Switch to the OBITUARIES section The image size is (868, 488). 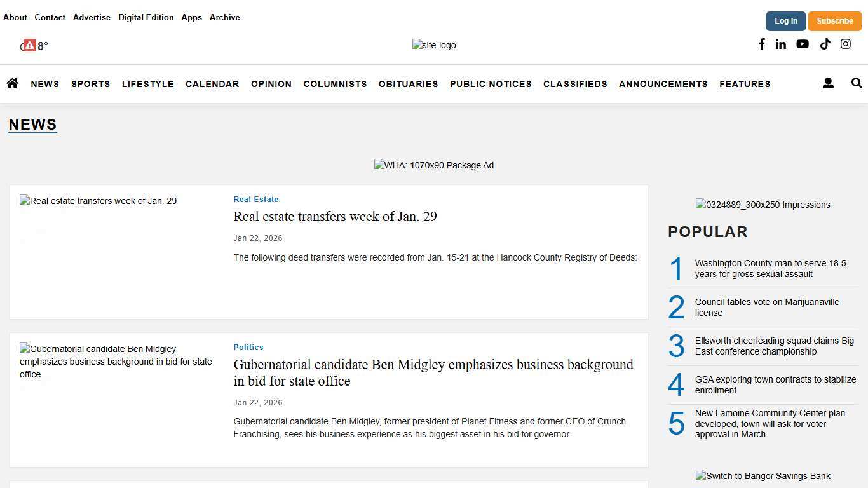408,84
